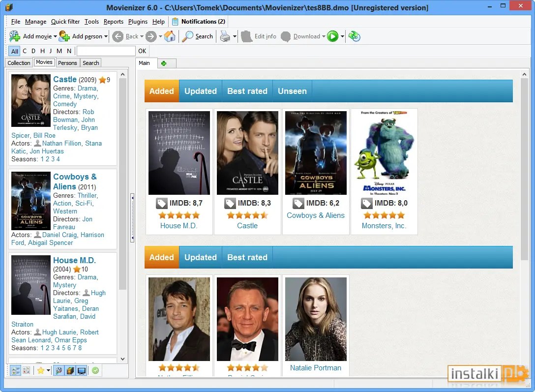Click the letter filter text input field
Viewport: 535px width, 392px height.
[106, 51]
